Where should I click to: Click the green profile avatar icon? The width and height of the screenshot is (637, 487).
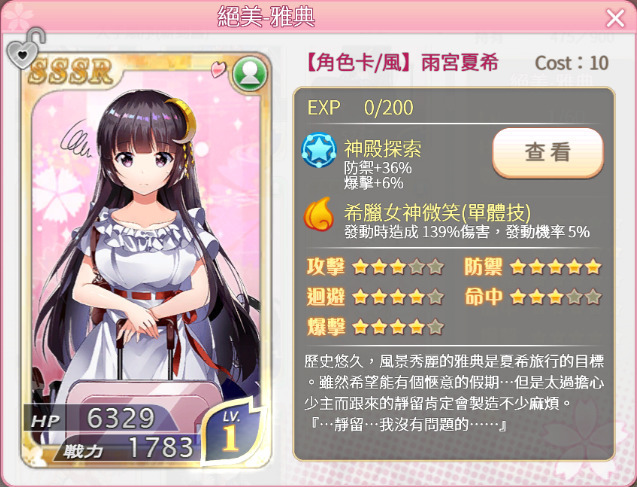tap(249, 74)
